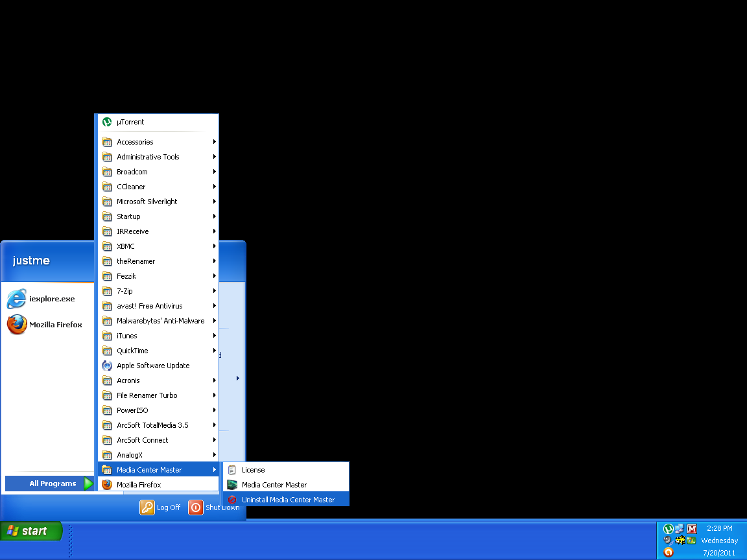
Task: Click Firefox icon below Media Center Master folder
Action: click(x=107, y=485)
